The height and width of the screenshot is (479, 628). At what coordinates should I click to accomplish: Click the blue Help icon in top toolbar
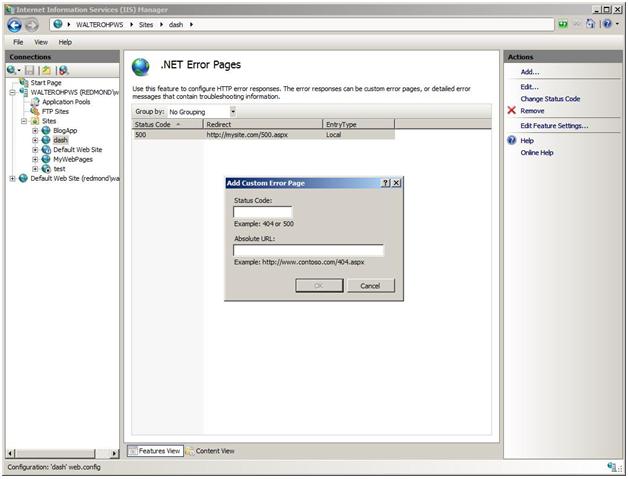[x=607, y=24]
